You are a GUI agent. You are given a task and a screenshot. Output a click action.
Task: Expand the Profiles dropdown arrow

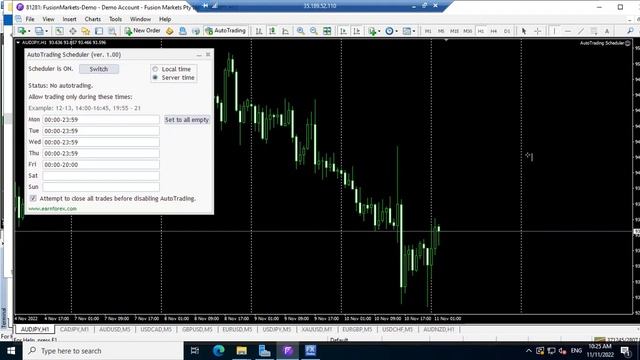(47, 31)
